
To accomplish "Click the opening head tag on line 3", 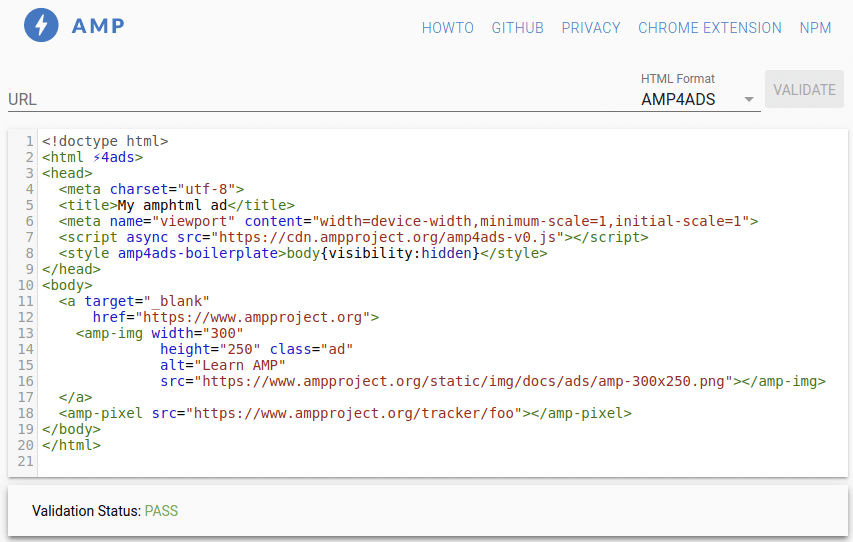I will (x=67, y=173).
